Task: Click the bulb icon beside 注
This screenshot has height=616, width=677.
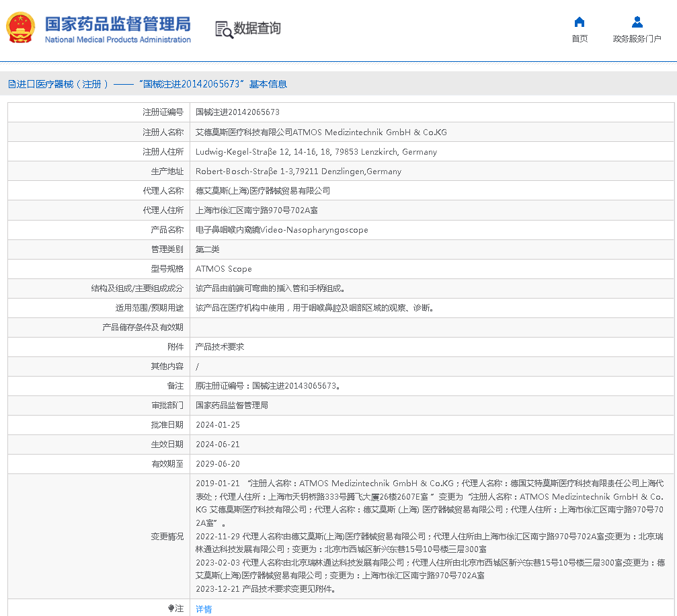Action: click(x=171, y=608)
